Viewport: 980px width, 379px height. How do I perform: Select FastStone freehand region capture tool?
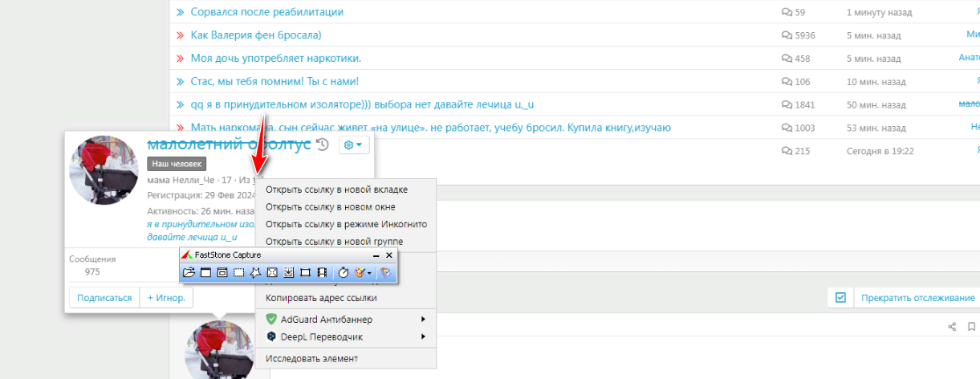255,273
